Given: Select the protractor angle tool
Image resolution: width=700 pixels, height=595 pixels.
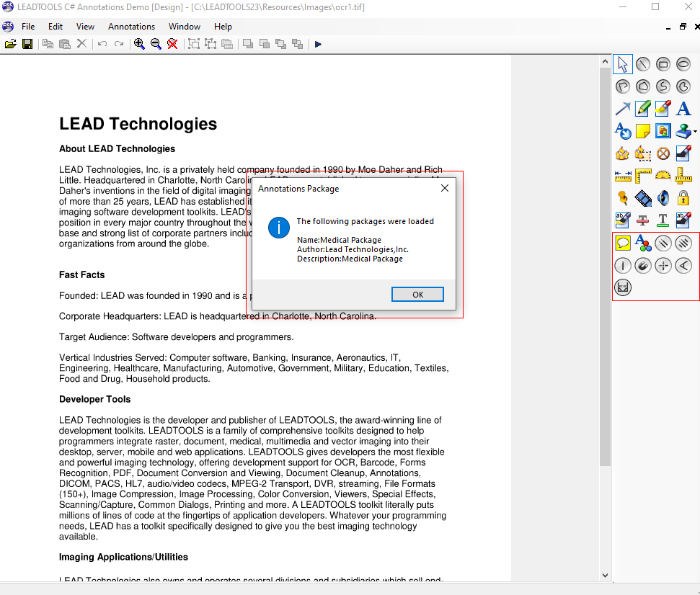Looking at the screenshot, I should [663, 176].
